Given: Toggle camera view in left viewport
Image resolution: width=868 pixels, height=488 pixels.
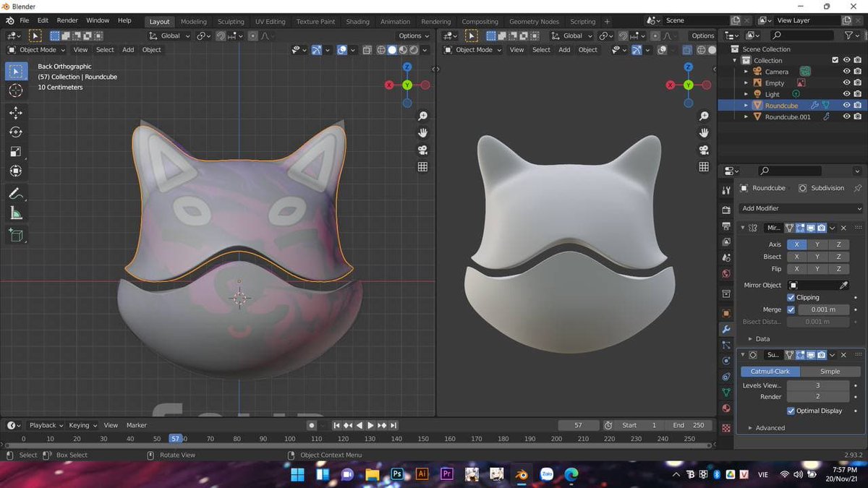Looking at the screenshot, I should pos(422,150).
